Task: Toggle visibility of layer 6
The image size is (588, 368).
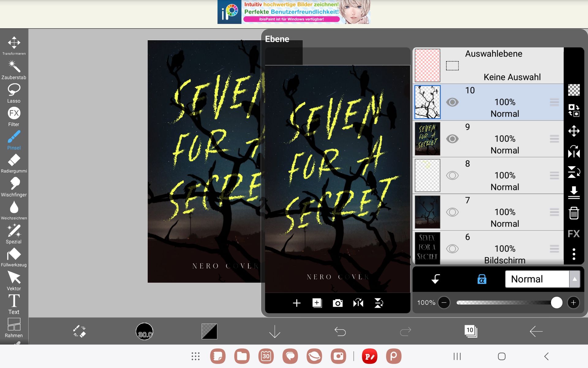Action: [452, 249]
